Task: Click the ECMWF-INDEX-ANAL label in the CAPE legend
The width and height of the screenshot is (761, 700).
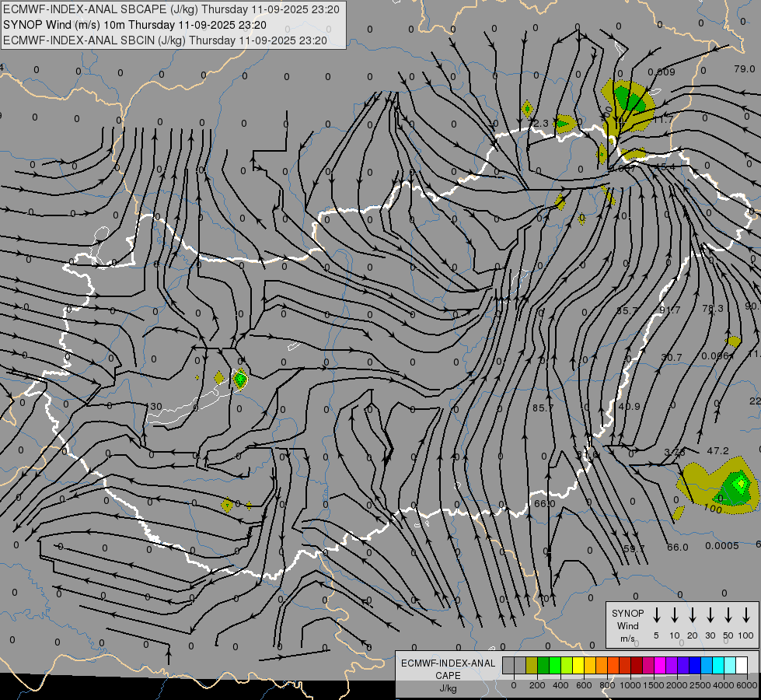Action: (x=448, y=663)
